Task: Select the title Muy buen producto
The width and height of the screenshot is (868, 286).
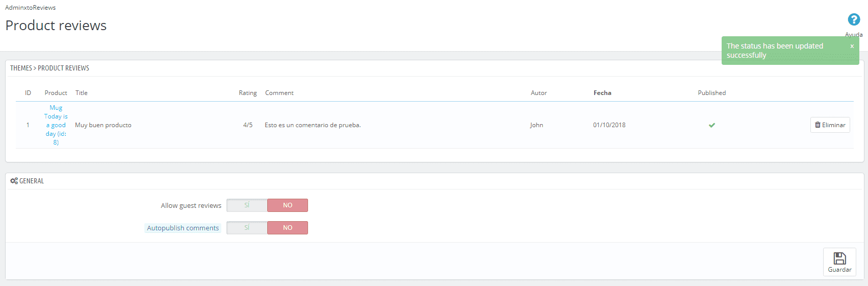Action: [103, 125]
